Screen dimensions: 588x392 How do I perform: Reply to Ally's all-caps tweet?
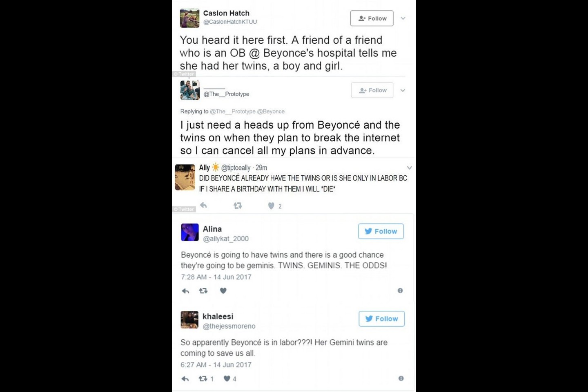[203, 205]
